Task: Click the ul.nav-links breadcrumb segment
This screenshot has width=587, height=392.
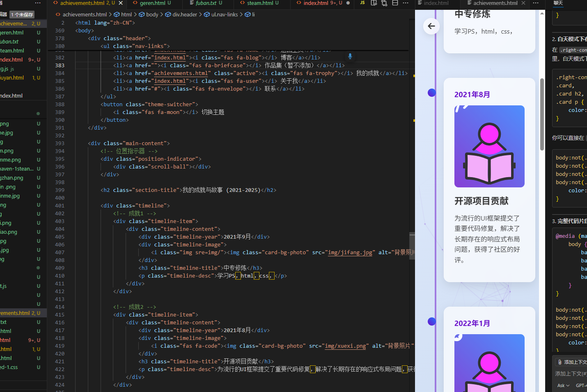Action: (225, 14)
